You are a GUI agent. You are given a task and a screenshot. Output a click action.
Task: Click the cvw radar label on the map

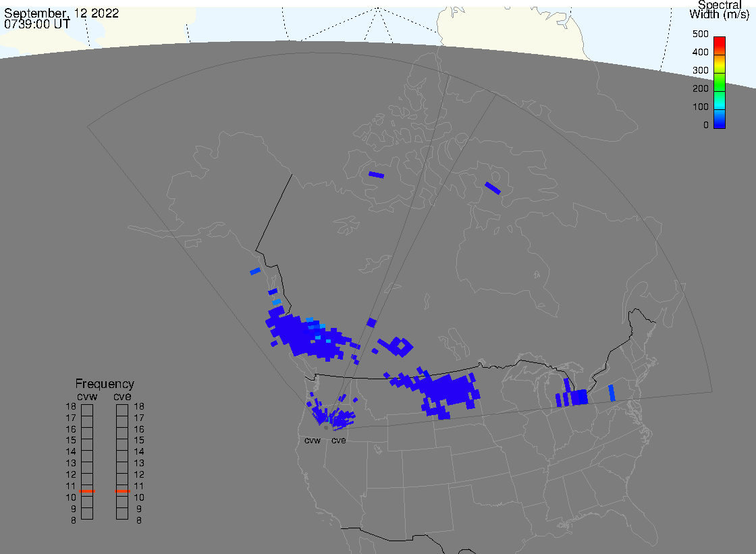coord(313,441)
